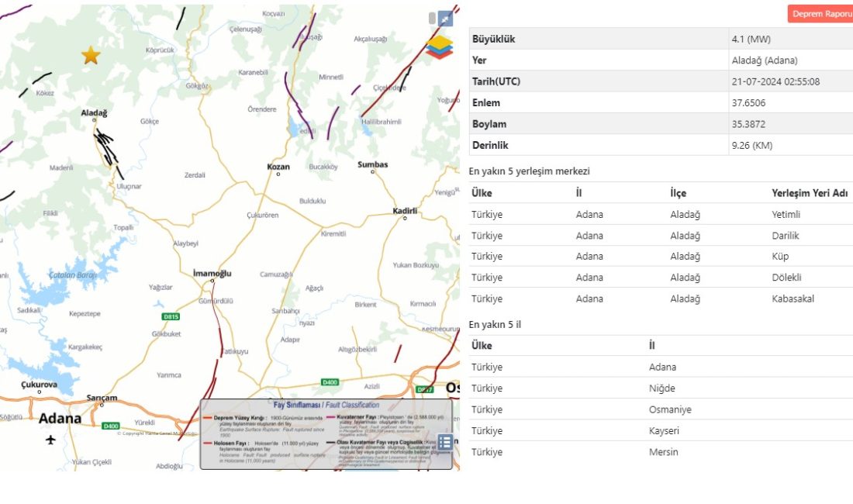Click the Yer row label
The height and width of the screenshot is (504, 853).
[479, 60]
